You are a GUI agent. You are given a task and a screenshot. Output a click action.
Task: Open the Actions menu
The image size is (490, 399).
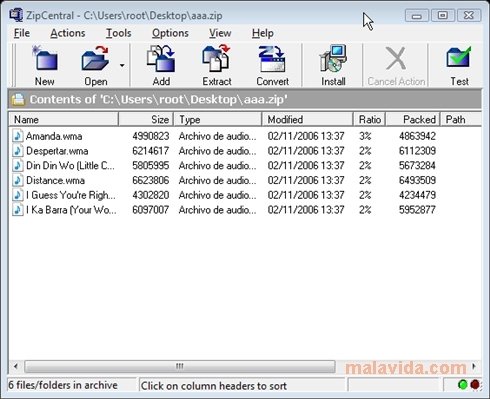click(68, 33)
